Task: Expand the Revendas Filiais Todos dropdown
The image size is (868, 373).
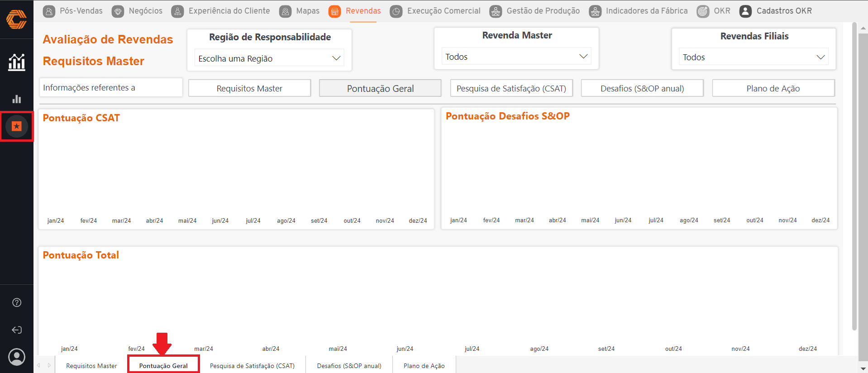Action: pyautogui.click(x=754, y=57)
